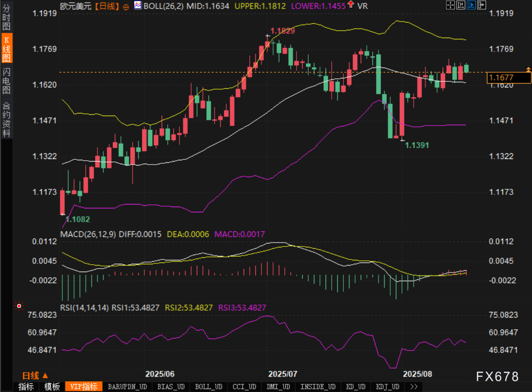
Task: Click the BOLL indicator chart icon
Action: [137, 6]
